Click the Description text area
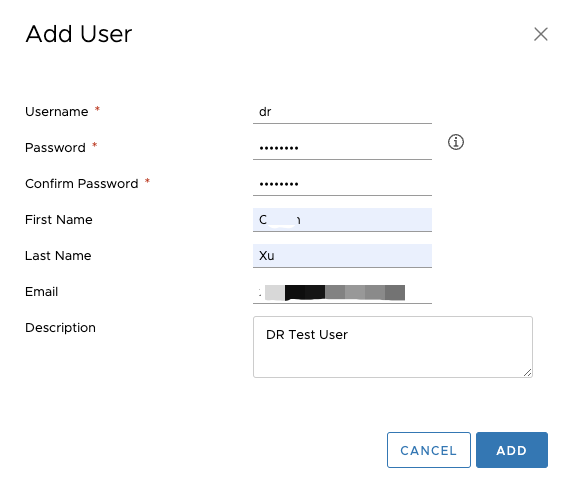The width and height of the screenshot is (571, 490). (393, 347)
